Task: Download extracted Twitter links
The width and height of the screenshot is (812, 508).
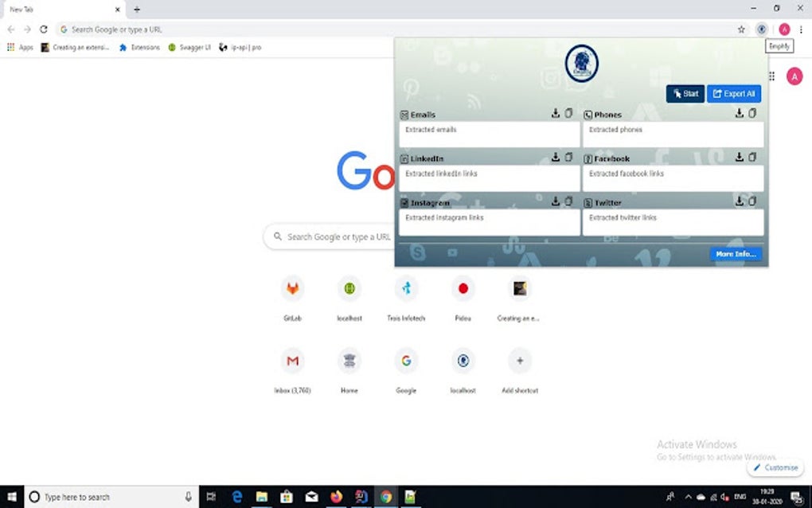Action: (x=740, y=201)
